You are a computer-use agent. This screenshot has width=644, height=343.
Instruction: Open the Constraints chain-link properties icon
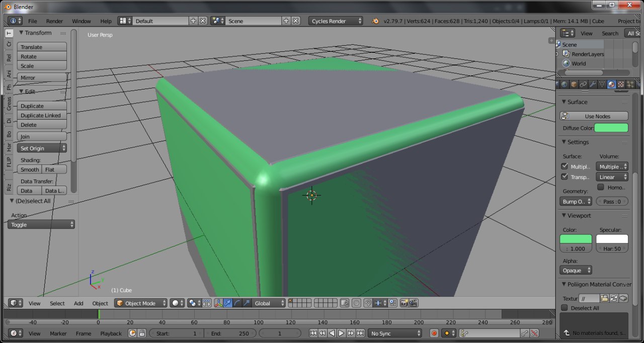coord(584,84)
